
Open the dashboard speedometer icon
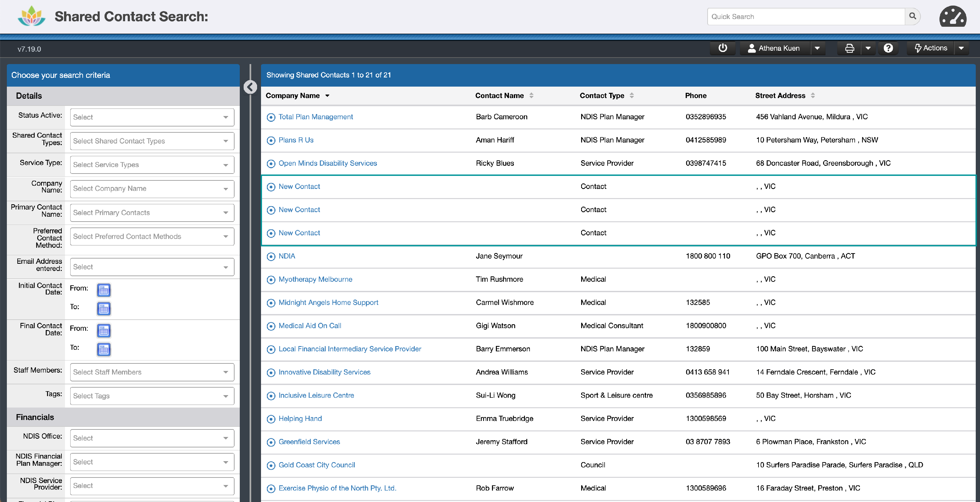[953, 17]
